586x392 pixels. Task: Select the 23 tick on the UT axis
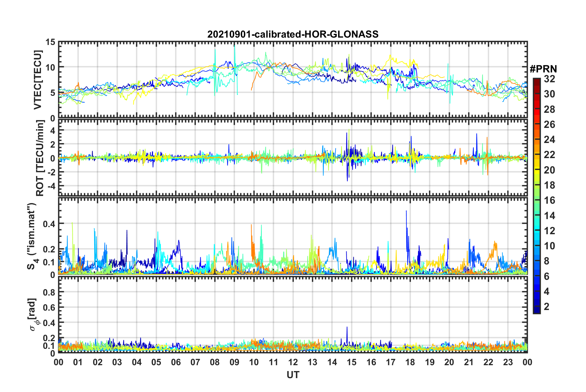click(508, 362)
